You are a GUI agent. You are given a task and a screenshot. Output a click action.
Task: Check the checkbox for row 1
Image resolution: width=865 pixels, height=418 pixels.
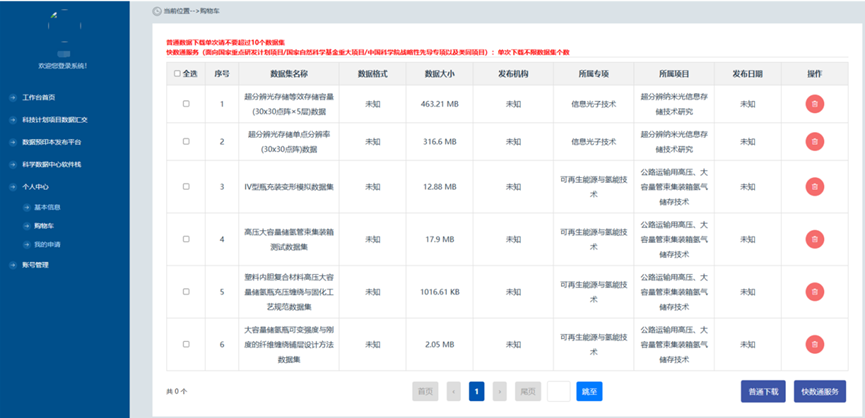pyautogui.click(x=186, y=103)
